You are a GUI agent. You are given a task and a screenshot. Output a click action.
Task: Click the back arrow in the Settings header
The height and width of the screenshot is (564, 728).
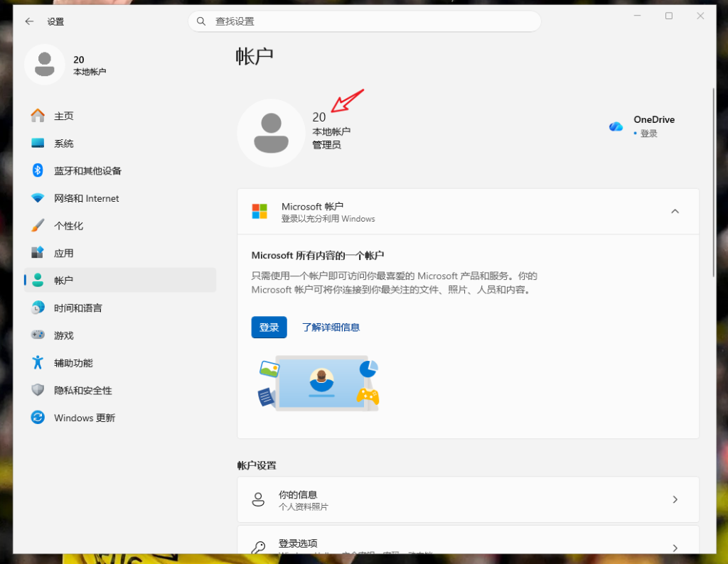point(30,21)
